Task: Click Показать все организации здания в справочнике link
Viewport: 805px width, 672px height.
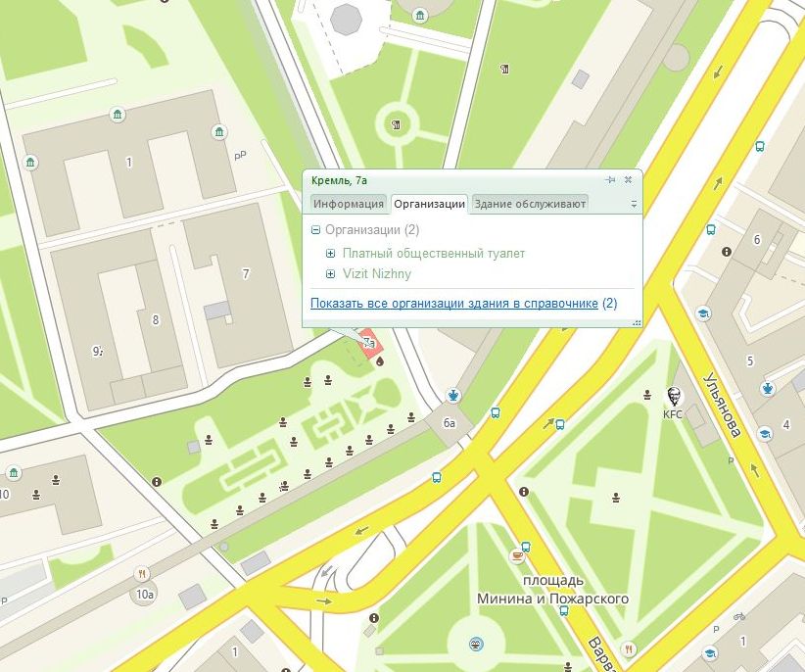Action: click(x=453, y=304)
